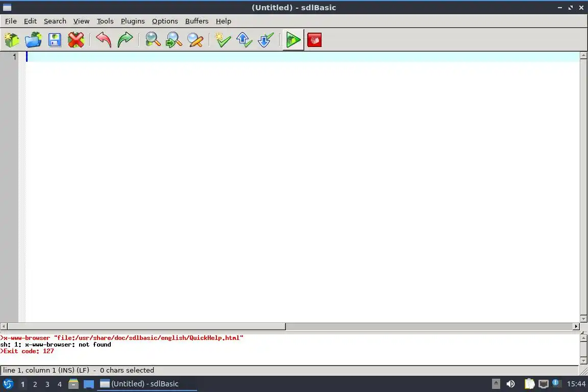Go to the next bookmark with the down-arrow icon
588x392 pixels.
click(x=265, y=40)
